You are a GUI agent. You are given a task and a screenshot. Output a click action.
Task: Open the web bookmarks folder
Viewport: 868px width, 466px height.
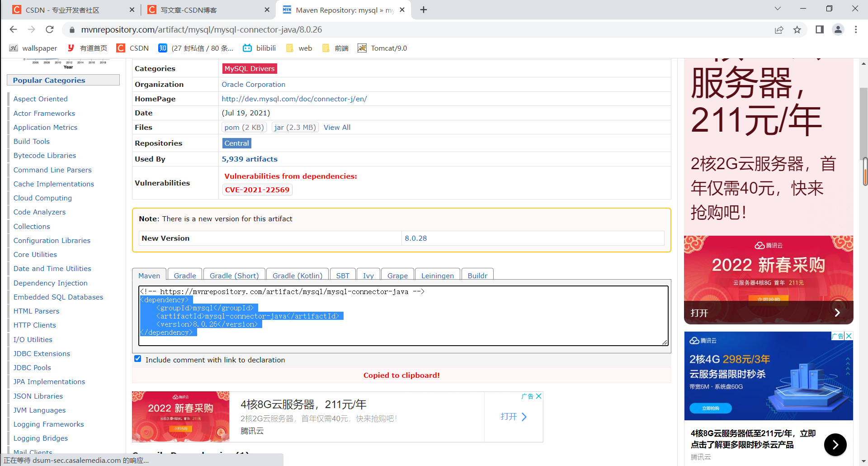(x=299, y=48)
